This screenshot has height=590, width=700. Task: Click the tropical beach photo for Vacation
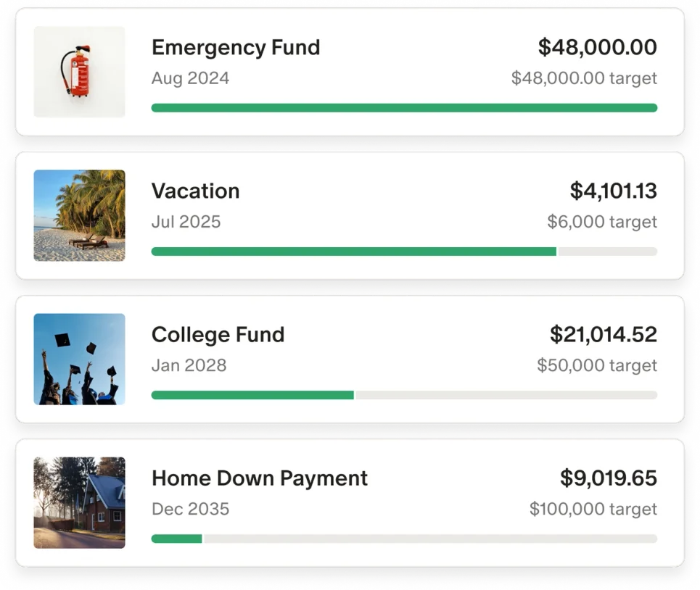click(x=79, y=215)
